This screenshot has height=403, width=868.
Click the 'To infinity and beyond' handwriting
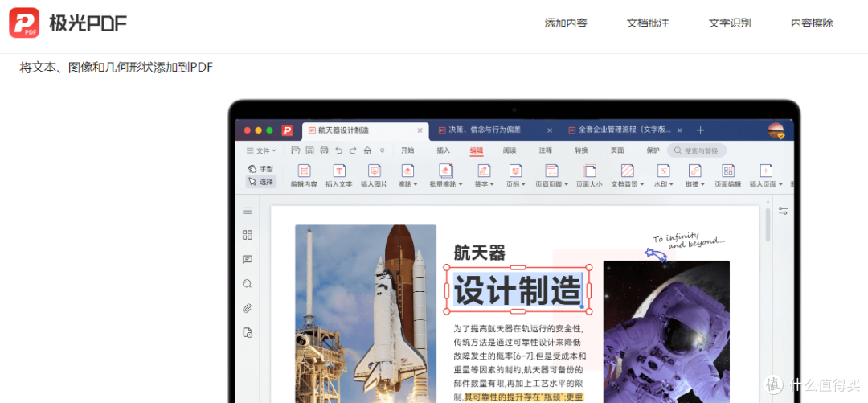(688, 240)
